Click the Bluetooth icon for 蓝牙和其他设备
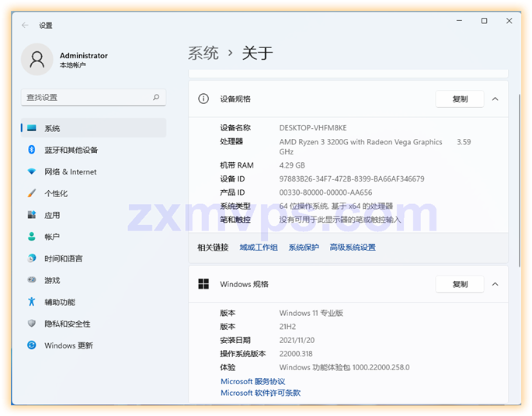Viewport: 532px width, 416px height. [x=32, y=150]
